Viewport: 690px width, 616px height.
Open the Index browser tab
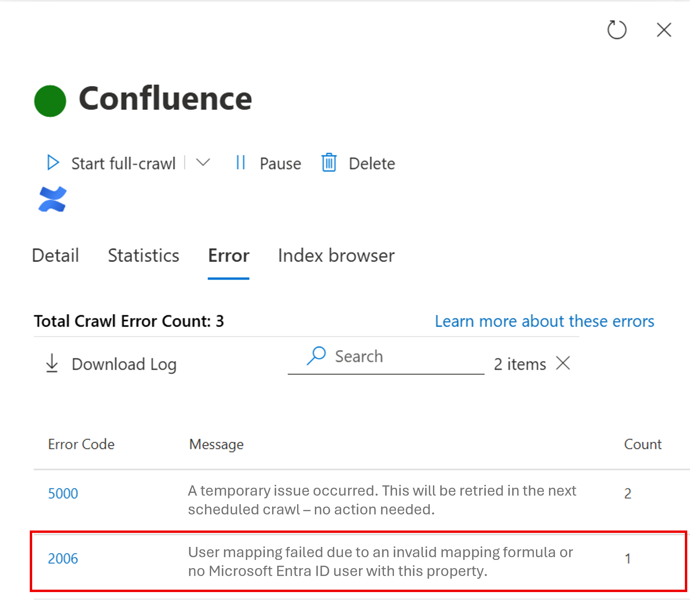point(336,255)
